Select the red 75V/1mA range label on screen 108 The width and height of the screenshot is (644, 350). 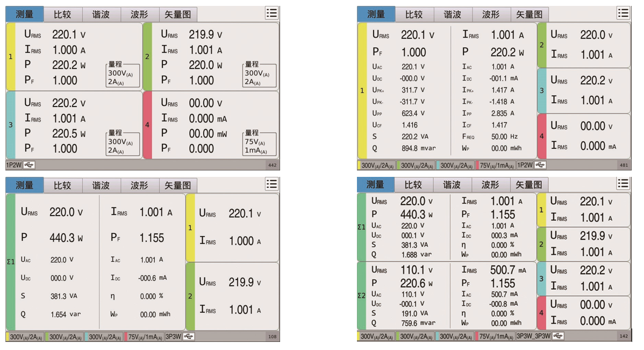click(144, 337)
